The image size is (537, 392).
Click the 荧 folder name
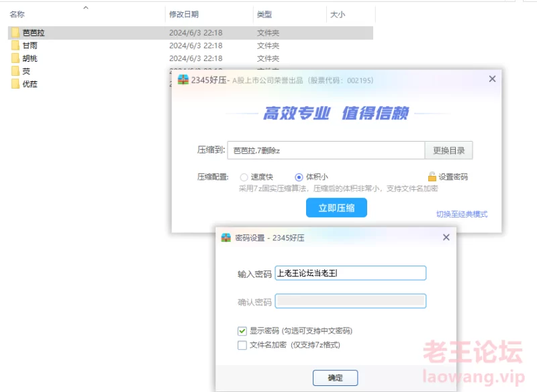[x=26, y=71]
